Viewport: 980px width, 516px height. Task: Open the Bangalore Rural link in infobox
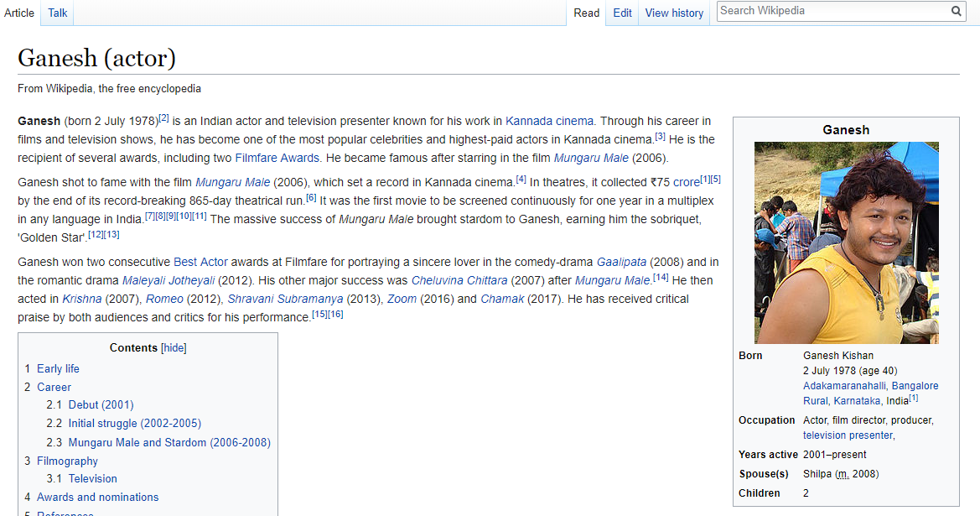click(871, 394)
